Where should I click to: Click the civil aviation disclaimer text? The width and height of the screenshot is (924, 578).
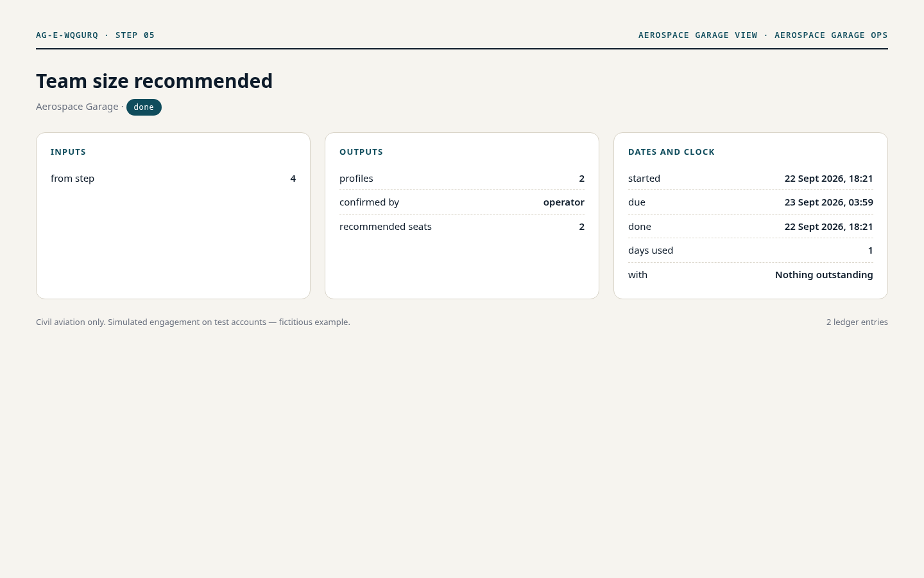click(193, 322)
